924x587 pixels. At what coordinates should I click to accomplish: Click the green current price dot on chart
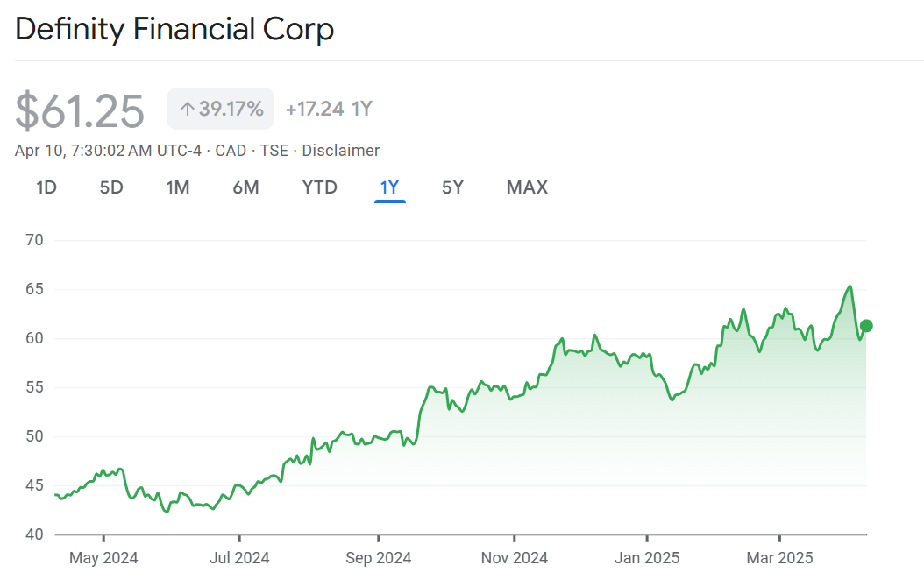(866, 326)
